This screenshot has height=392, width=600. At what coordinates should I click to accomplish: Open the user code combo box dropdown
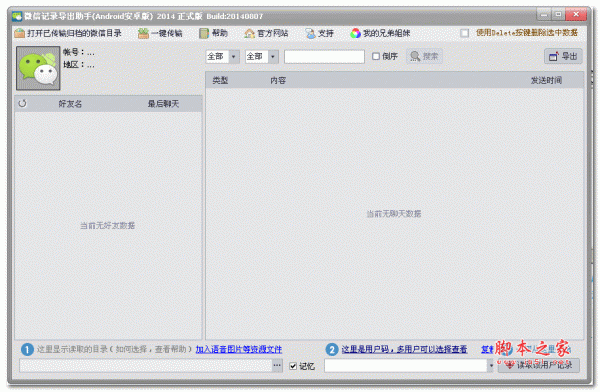pyautogui.click(x=491, y=366)
